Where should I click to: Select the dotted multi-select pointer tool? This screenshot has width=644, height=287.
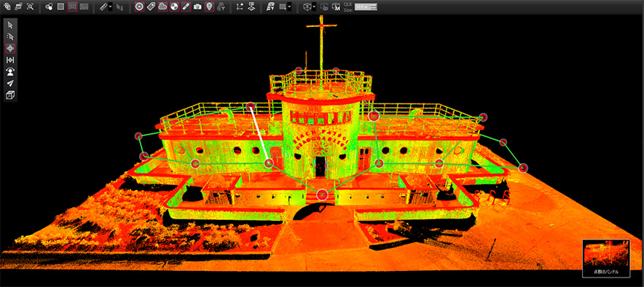click(x=10, y=36)
